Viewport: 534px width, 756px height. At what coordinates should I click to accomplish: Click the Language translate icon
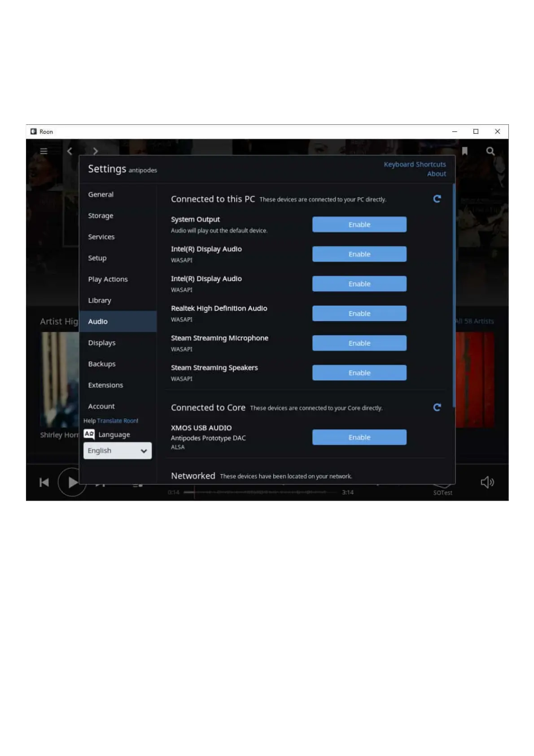(89, 434)
